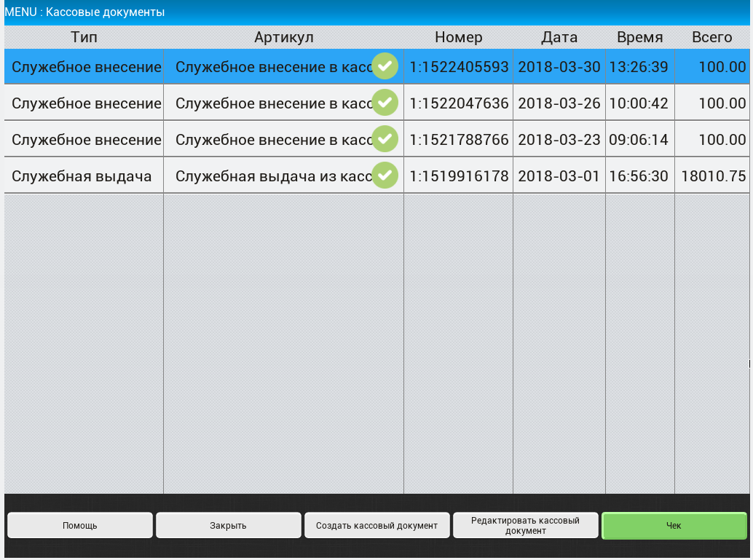Sort by the Время column header

[x=640, y=37]
